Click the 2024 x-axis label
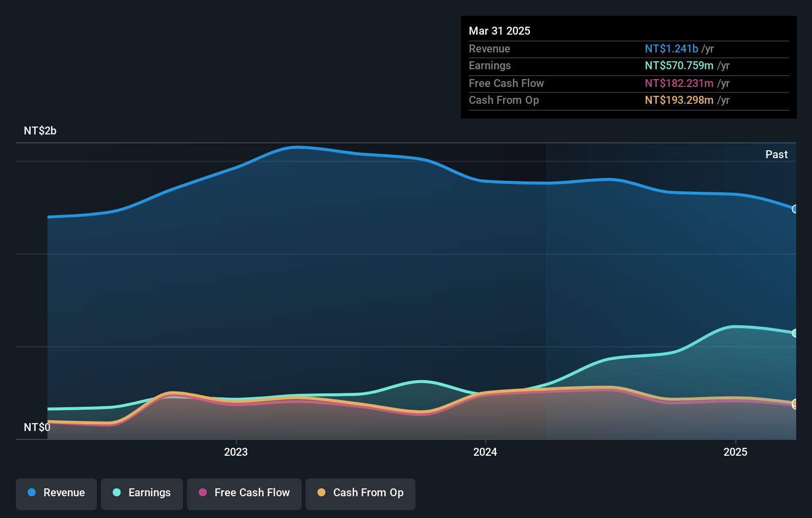The height and width of the screenshot is (518, 812). click(x=485, y=452)
